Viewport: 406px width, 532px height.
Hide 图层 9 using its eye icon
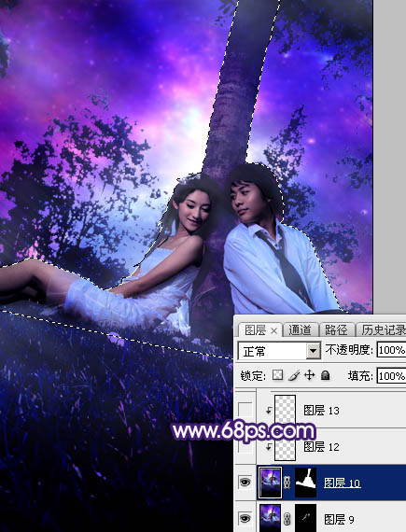(245, 518)
